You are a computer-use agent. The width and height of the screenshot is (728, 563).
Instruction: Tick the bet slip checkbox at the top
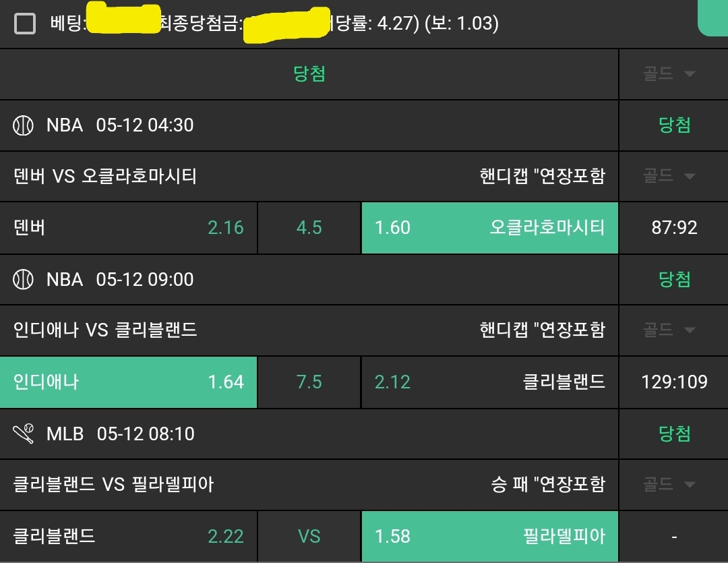[x=25, y=24]
